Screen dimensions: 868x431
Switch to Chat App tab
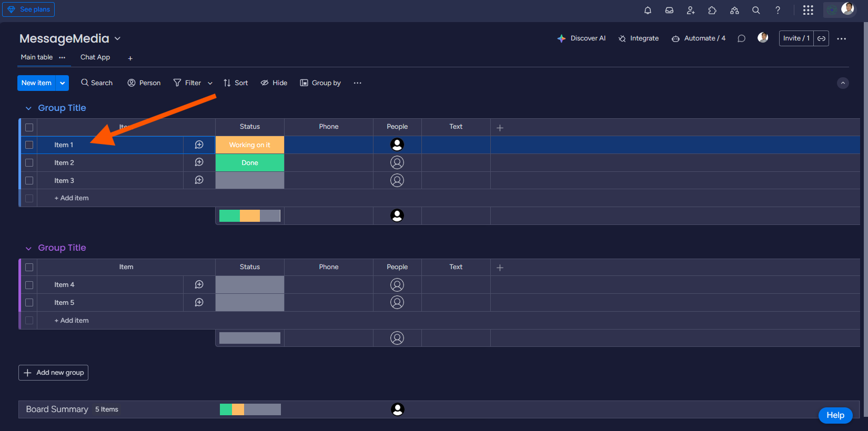[95, 57]
